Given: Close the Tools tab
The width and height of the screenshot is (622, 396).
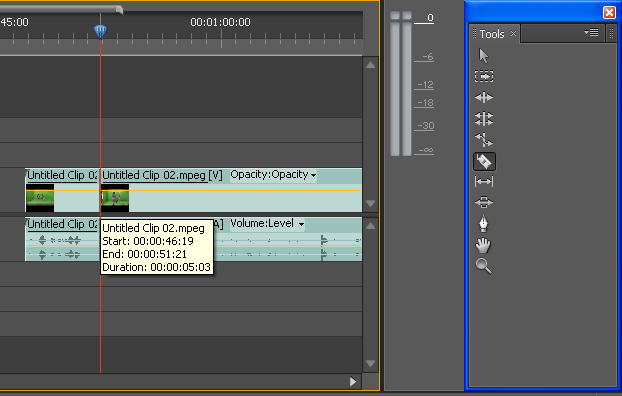Looking at the screenshot, I should 513,33.
